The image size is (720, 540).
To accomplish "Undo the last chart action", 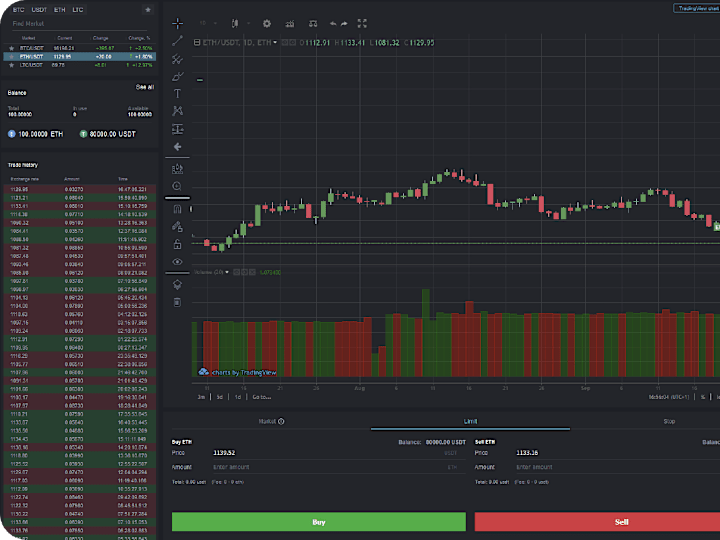I will 333,23.
